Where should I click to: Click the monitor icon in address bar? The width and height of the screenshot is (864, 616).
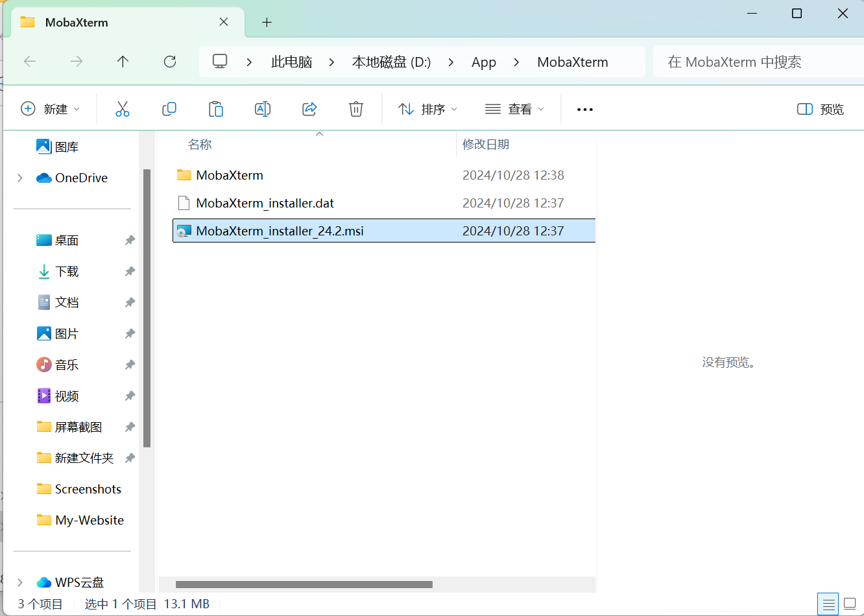(x=220, y=62)
